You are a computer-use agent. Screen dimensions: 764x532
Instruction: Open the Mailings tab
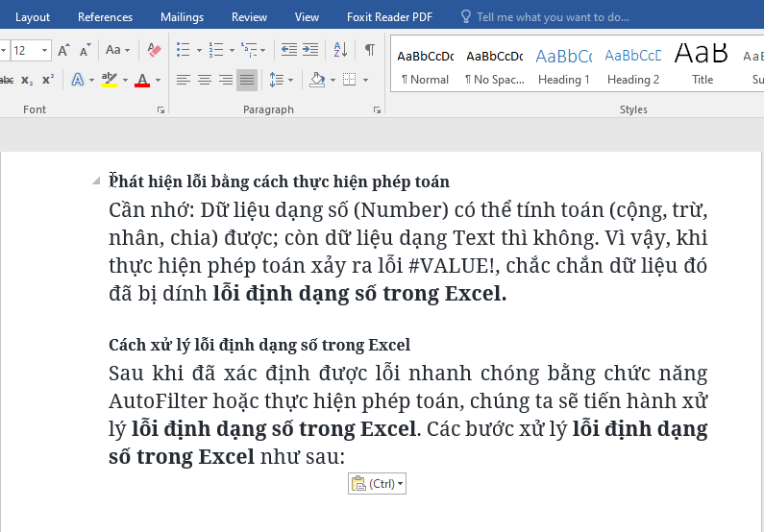tap(182, 17)
